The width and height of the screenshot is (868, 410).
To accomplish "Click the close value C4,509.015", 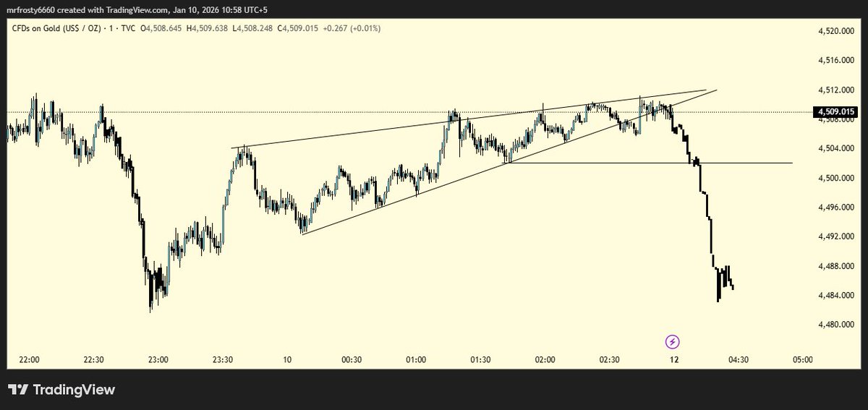I will tap(299, 28).
